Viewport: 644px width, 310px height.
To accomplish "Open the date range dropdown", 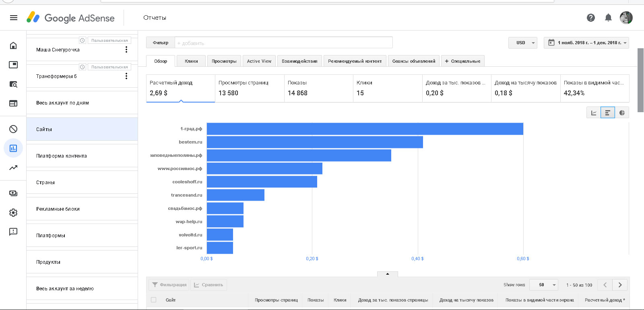I will pyautogui.click(x=586, y=43).
